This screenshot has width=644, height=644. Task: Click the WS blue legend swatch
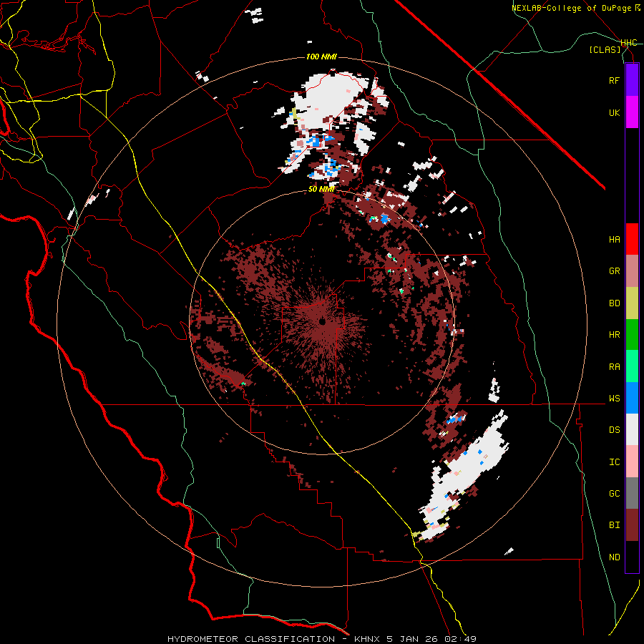(x=632, y=398)
